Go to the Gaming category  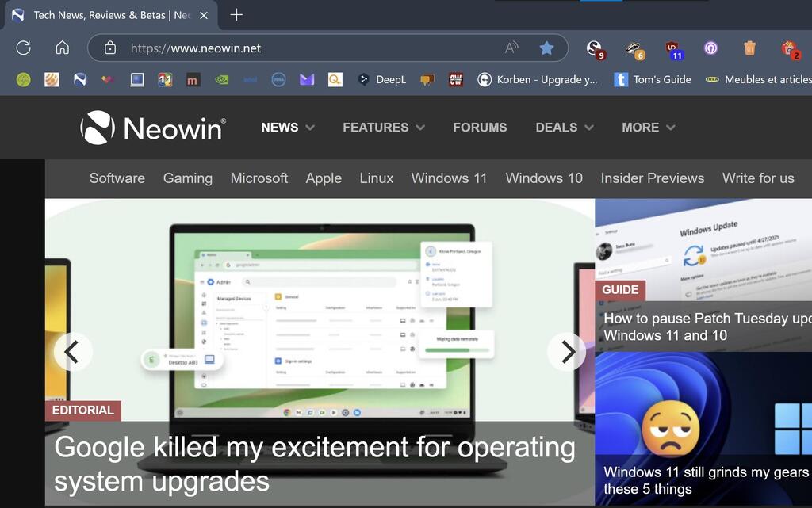tap(187, 178)
